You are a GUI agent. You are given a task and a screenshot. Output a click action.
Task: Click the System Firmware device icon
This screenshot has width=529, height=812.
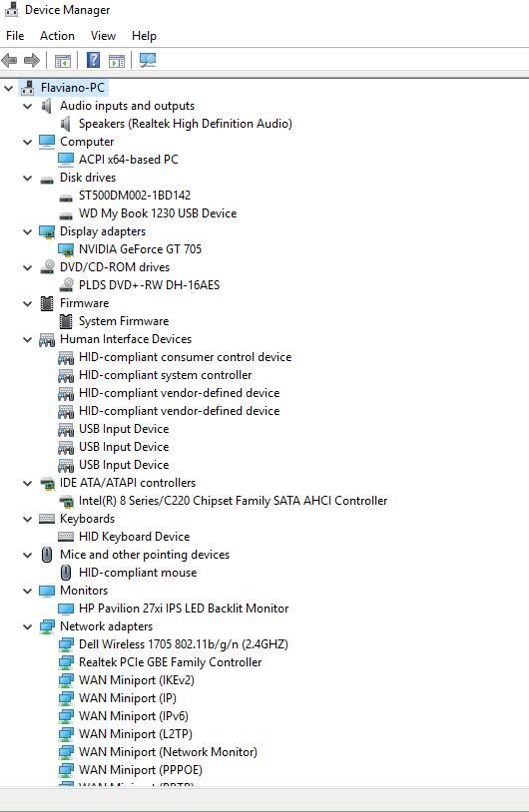click(66, 321)
